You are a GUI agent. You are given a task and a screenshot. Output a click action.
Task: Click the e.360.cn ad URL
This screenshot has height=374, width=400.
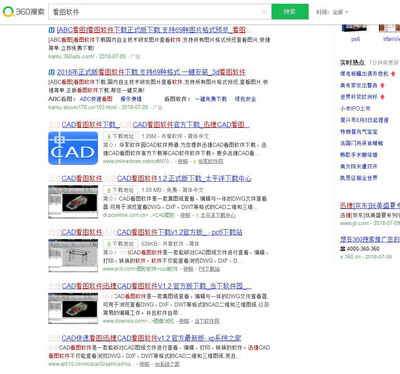click(x=350, y=257)
